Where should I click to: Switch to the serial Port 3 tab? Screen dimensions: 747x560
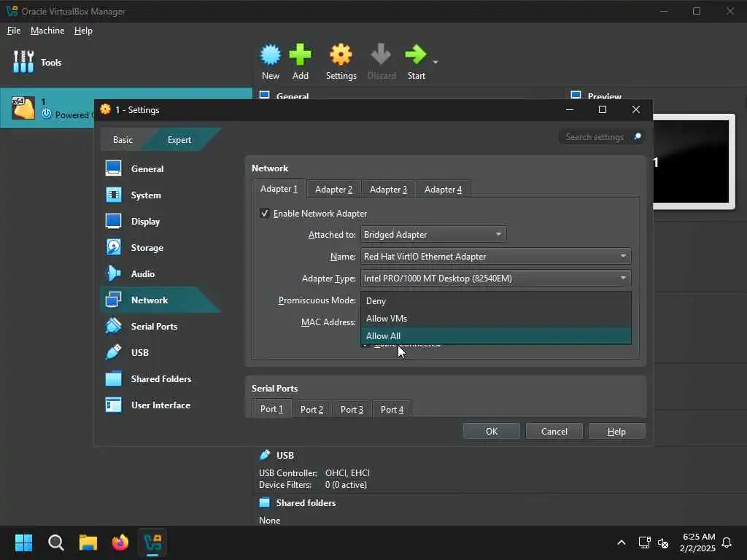click(x=352, y=410)
